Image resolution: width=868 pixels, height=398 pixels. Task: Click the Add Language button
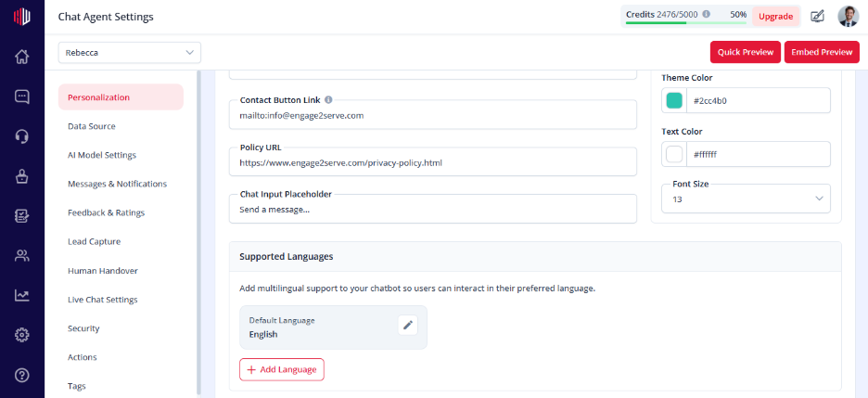click(282, 370)
